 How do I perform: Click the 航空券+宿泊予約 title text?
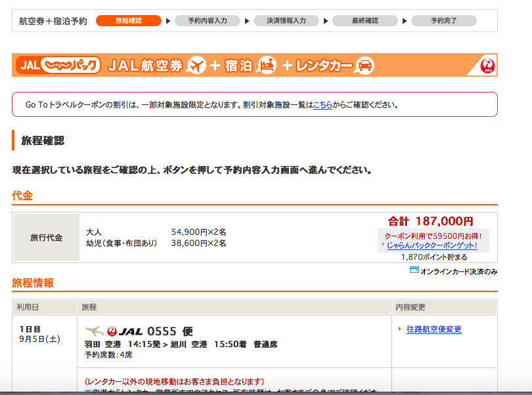click(x=53, y=21)
